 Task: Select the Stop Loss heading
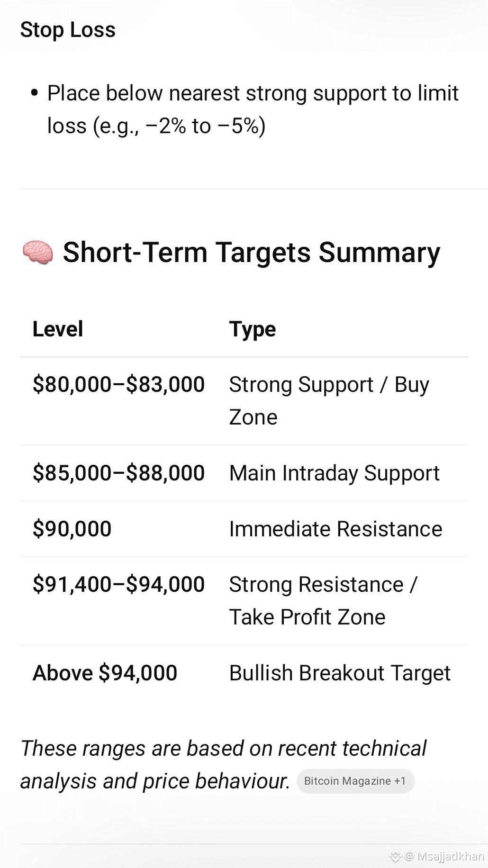(x=68, y=30)
